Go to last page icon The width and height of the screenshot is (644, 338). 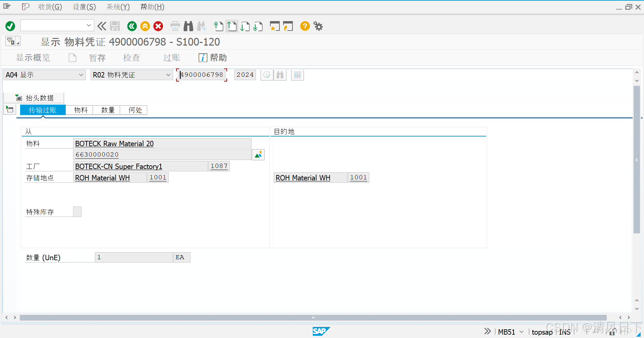coord(258,26)
